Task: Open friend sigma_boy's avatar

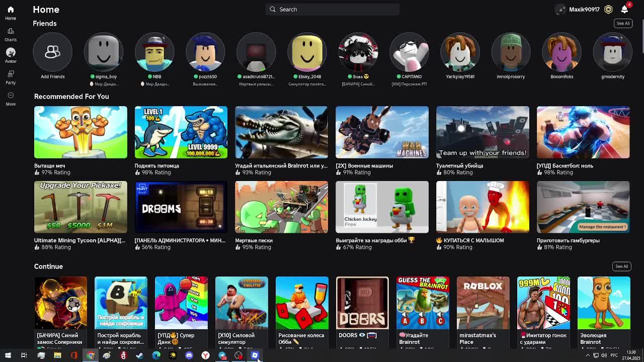Action: click(x=103, y=52)
